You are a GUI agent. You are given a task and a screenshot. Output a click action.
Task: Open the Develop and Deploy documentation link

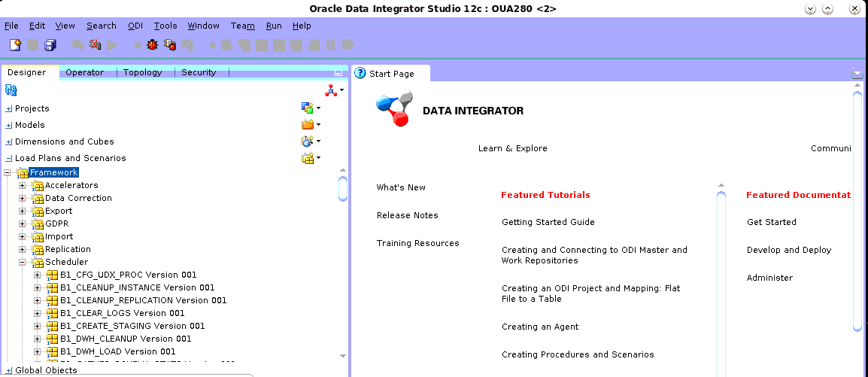coord(789,250)
